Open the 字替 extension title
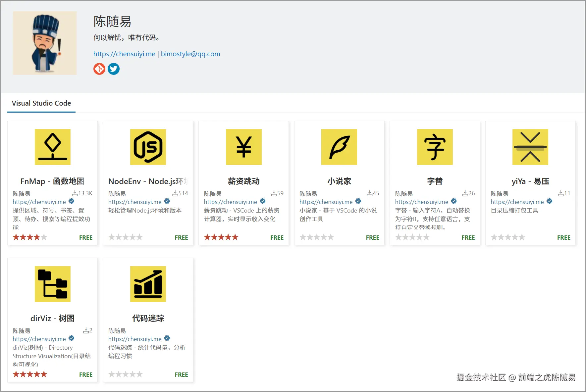 (x=435, y=181)
